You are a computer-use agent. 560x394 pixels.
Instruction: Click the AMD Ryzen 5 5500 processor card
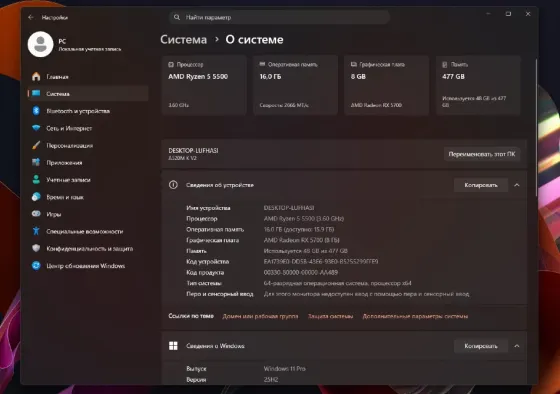click(204, 85)
